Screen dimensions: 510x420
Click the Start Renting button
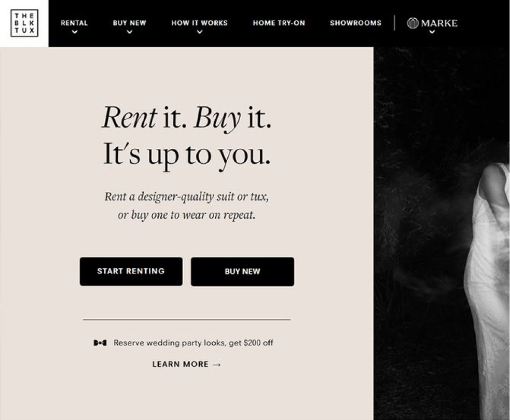131,271
